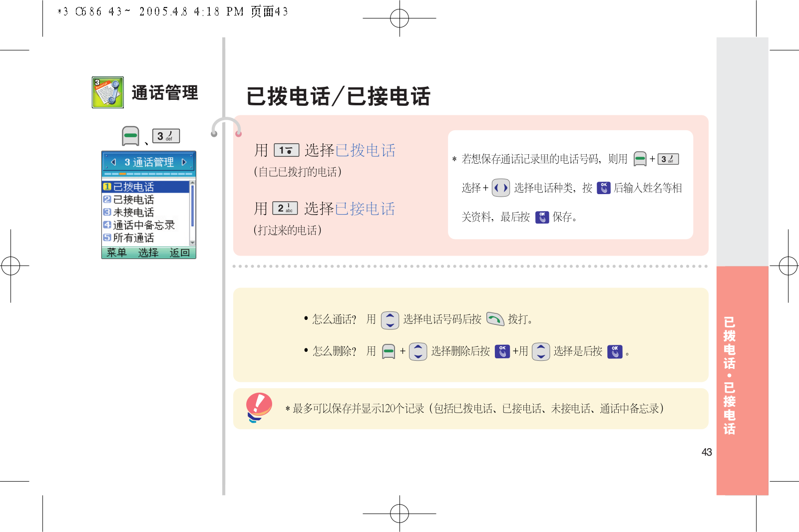Click the left-right navigation key icon
Viewport: 799px width, 532px height.
tap(501, 188)
